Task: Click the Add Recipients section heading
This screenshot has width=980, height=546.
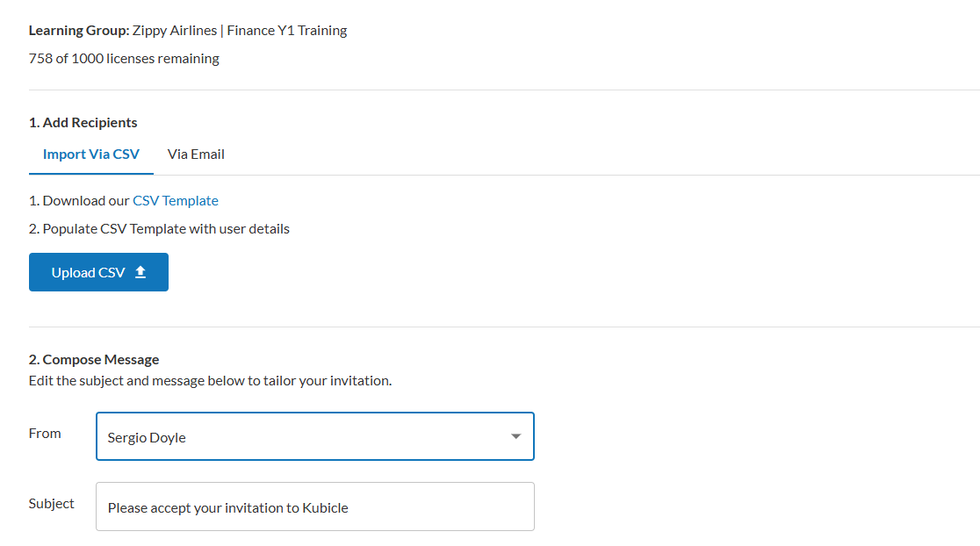Action: tap(83, 123)
